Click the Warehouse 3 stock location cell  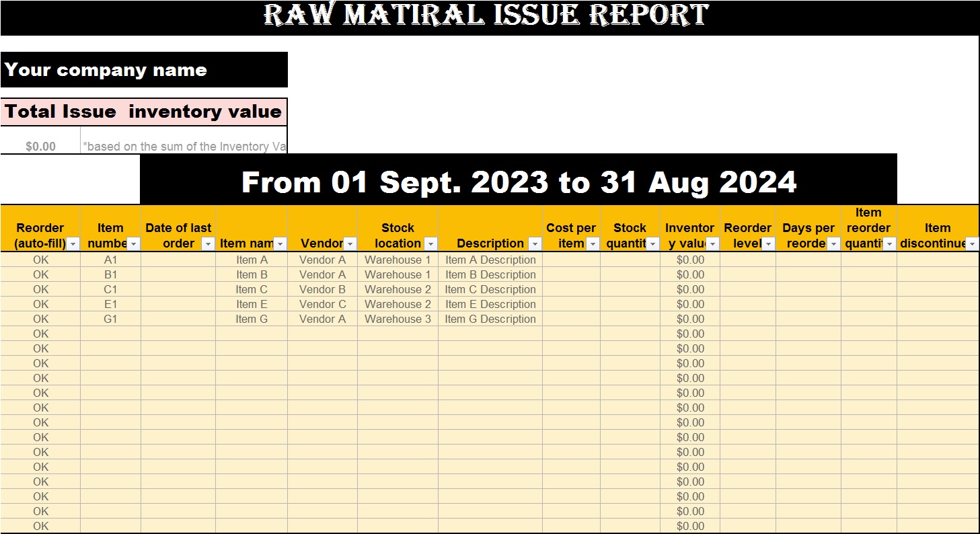pos(398,319)
